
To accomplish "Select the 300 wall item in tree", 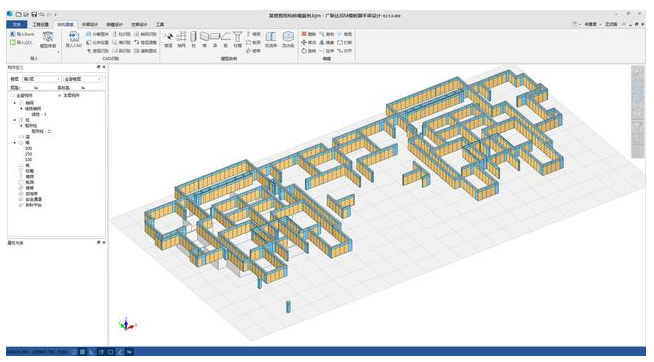I will (28, 148).
